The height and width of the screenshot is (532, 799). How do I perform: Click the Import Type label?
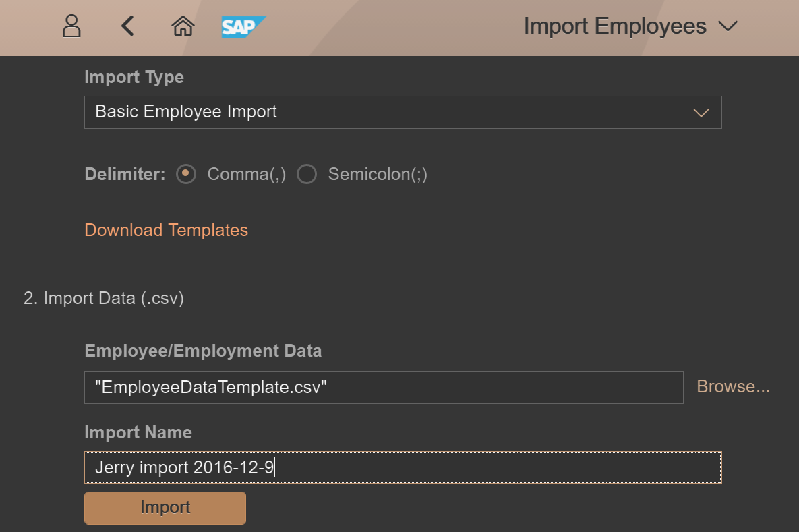coord(134,77)
